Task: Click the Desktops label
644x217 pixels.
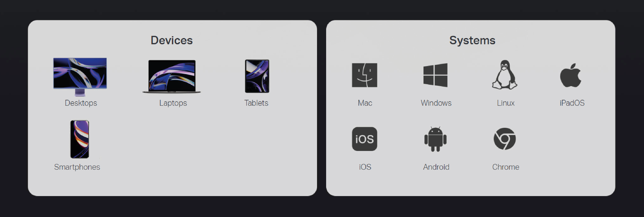Action: pyautogui.click(x=81, y=103)
